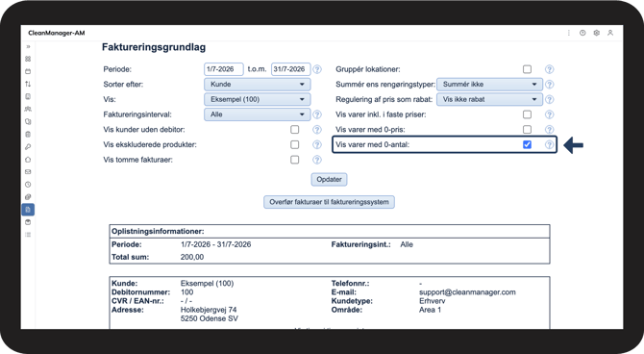Click the customer name Eksempel (100) in table
The width and height of the screenshot is (644, 354).
(207, 283)
